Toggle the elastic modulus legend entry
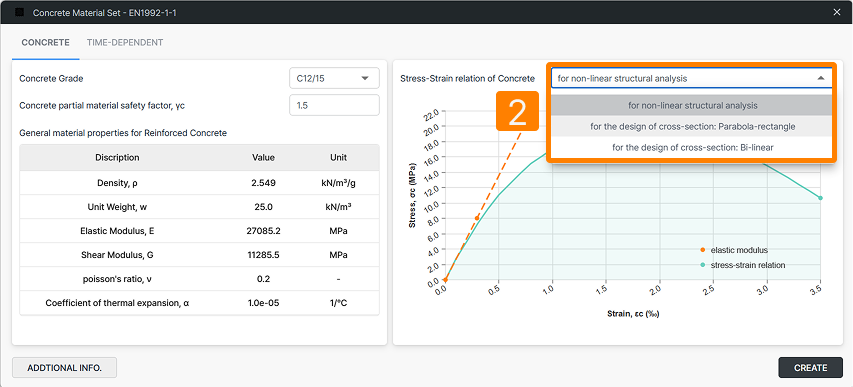Screen dimensions: 853x387 coord(734,250)
